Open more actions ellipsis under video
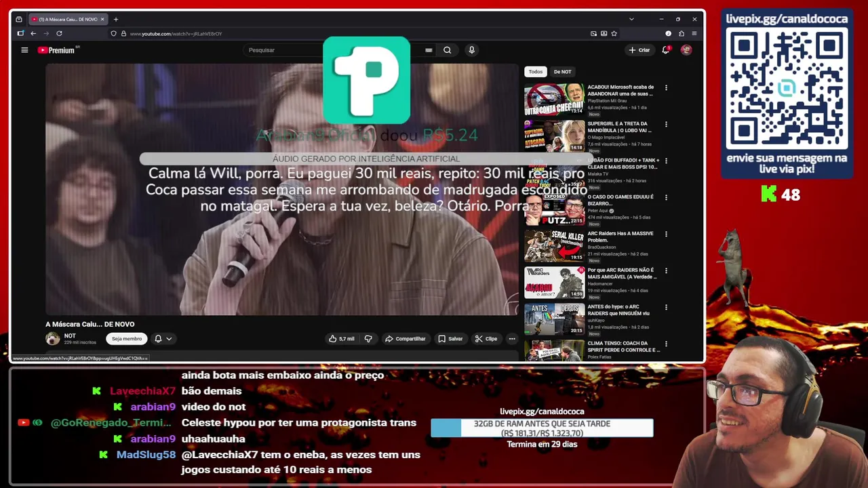868x488 pixels. pyautogui.click(x=512, y=339)
